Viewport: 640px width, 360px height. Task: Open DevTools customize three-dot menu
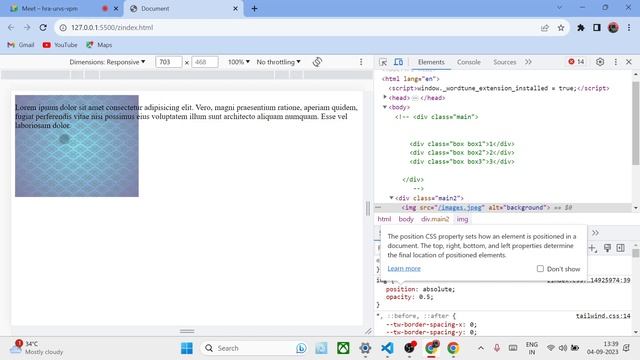tap(616, 62)
